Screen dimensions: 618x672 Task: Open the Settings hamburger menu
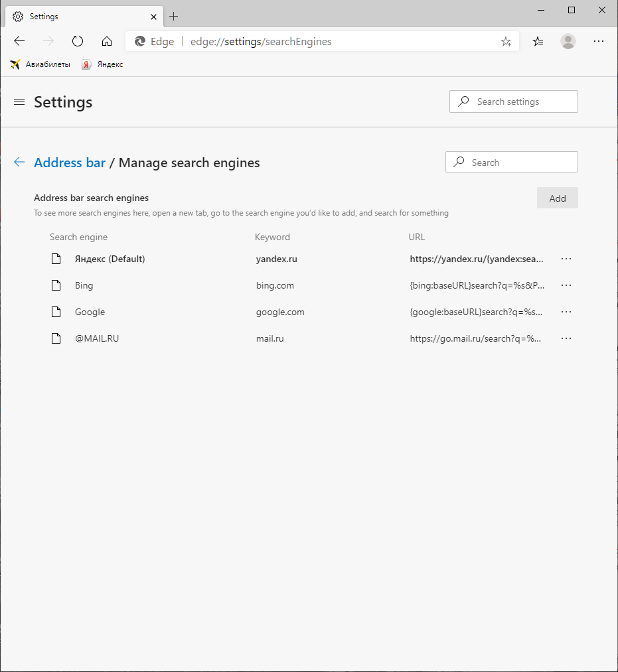point(19,102)
